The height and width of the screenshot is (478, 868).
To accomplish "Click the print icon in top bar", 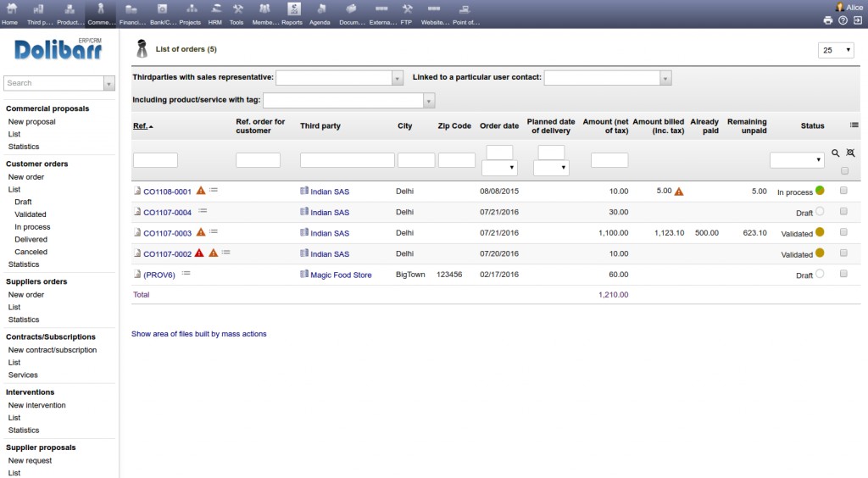I will (828, 20).
